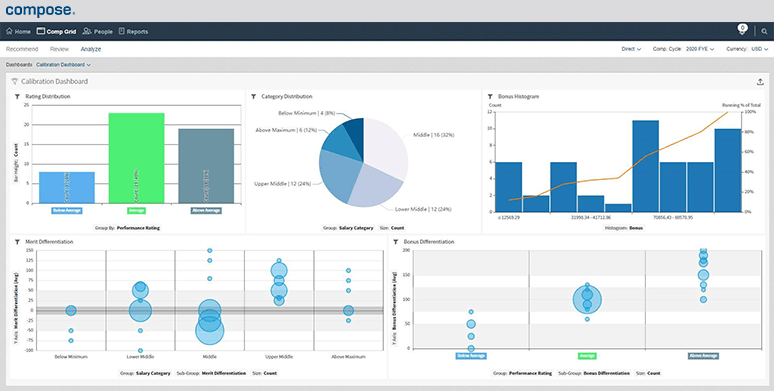Click the Below Average tag under Bonus Differentiation
The height and width of the screenshot is (391, 774).
point(471,356)
